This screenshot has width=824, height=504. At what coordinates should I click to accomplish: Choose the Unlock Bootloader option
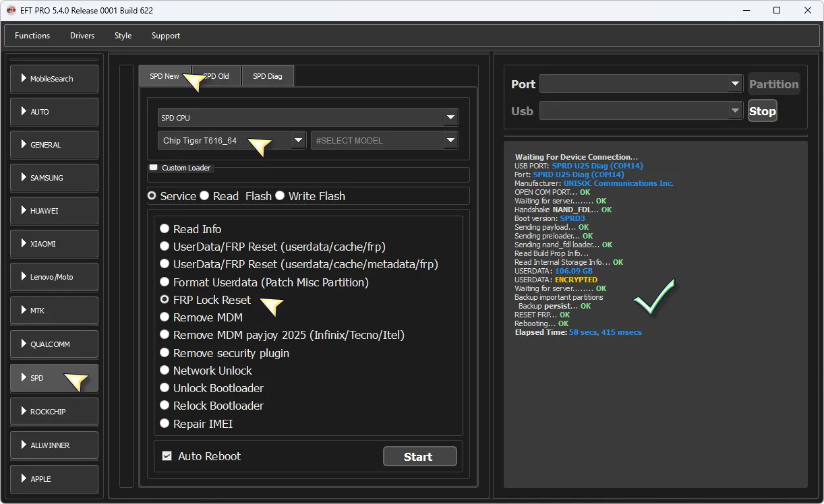point(165,388)
